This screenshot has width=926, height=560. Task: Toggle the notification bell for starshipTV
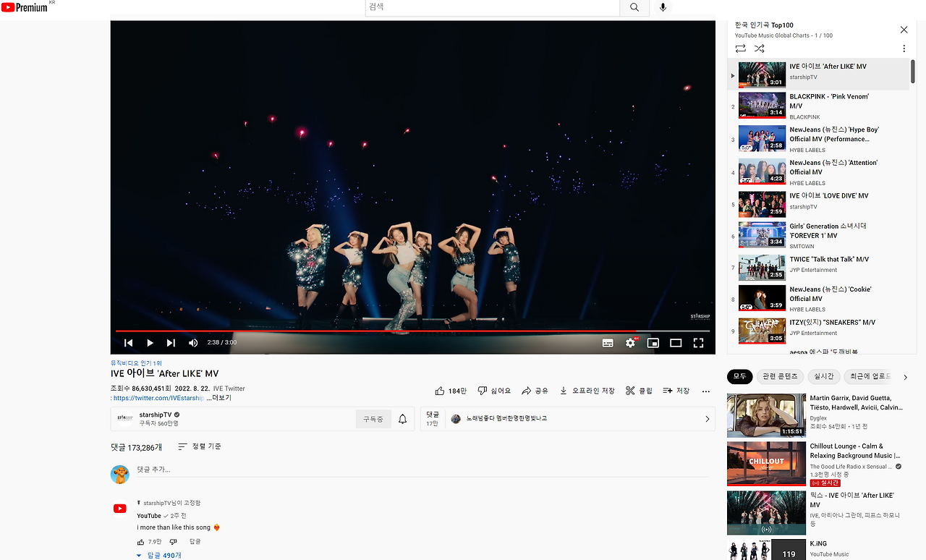pos(403,419)
